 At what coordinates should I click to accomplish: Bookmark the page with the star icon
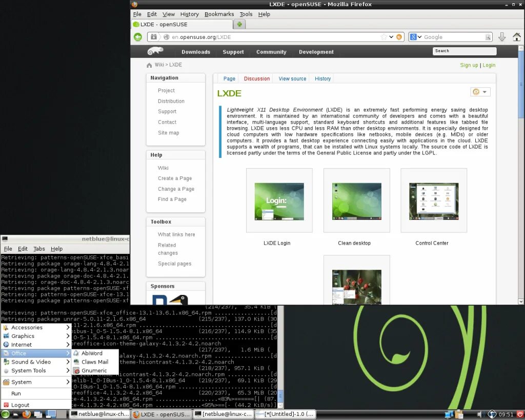[383, 37]
